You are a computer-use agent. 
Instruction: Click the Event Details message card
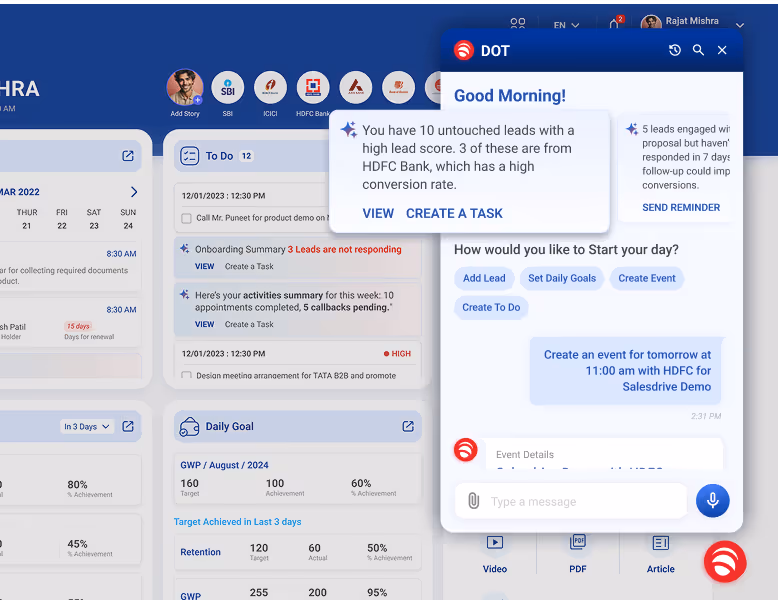tap(604, 454)
